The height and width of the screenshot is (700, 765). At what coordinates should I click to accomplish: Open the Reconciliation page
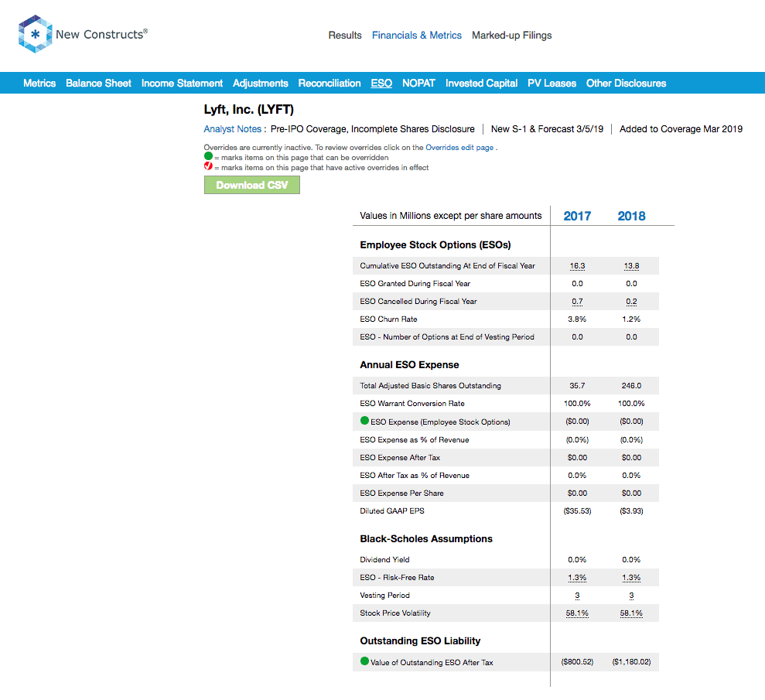[x=330, y=83]
